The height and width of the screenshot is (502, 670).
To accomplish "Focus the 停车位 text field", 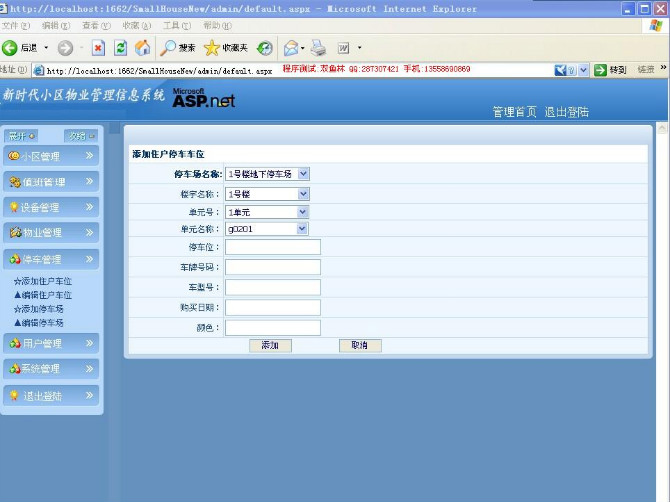I will [x=273, y=247].
